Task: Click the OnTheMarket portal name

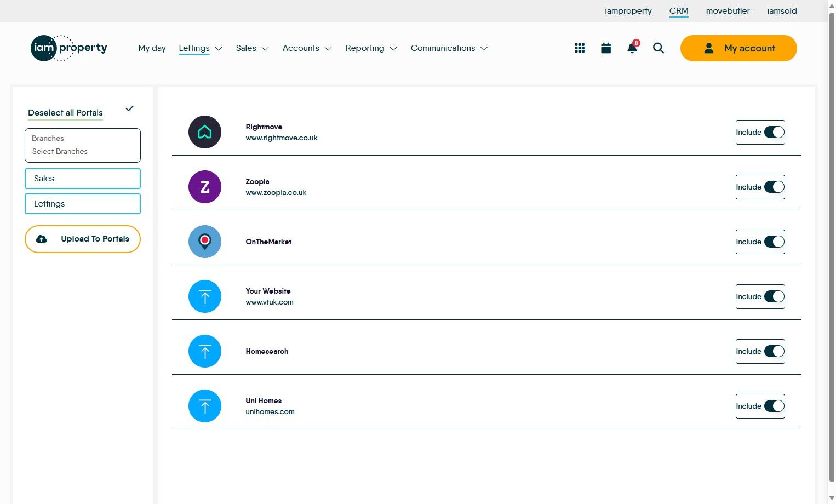Action: pyautogui.click(x=268, y=242)
